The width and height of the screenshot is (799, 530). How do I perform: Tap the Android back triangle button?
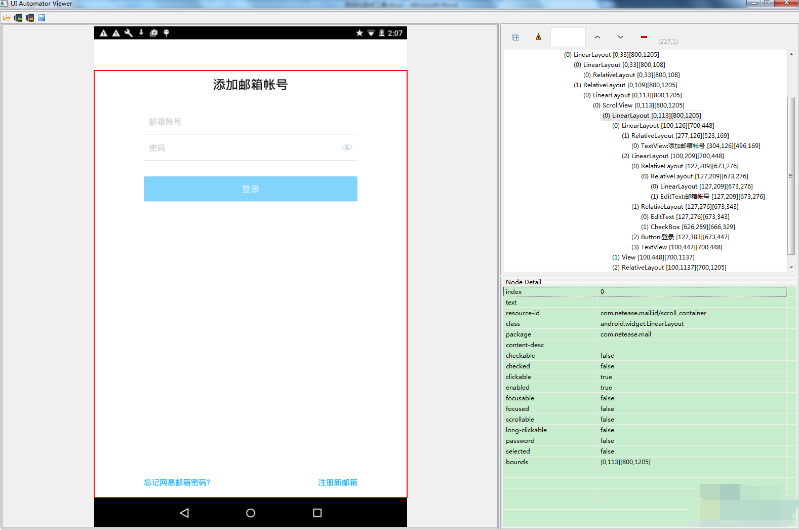(184, 513)
